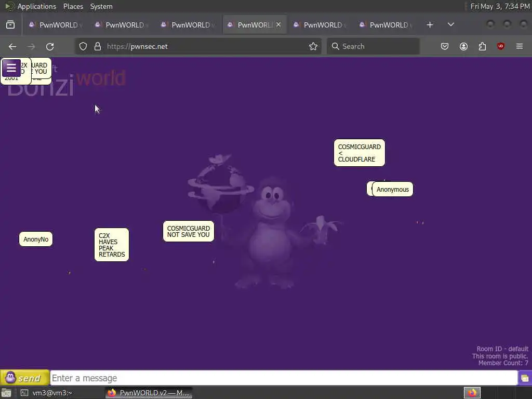The height and width of the screenshot is (399, 532).
Task: Click COSMICGUARD < CLOUDFLARE speech bubble
Action: click(x=360, y=153)
